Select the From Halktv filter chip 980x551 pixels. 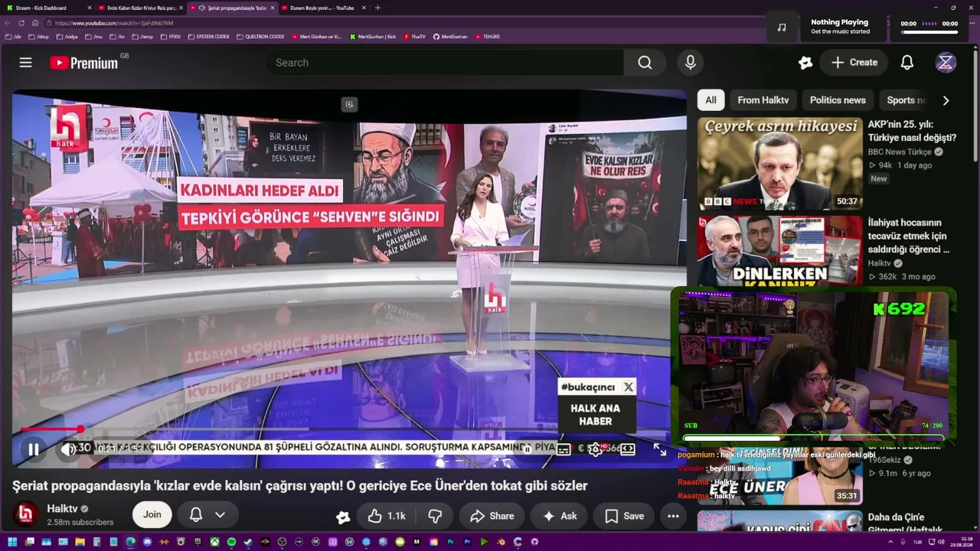(x=763, y=100)
